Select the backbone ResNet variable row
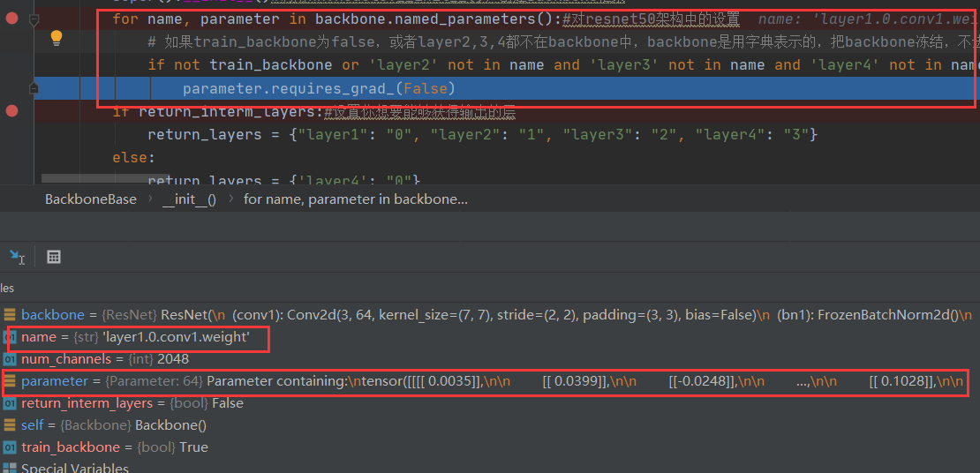The width and height of the screenshot is (980, 473). coord(490,315)
